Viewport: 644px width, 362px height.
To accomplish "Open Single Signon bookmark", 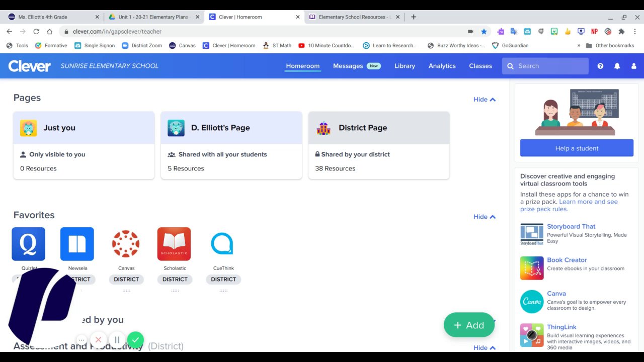I will (95, 45).
